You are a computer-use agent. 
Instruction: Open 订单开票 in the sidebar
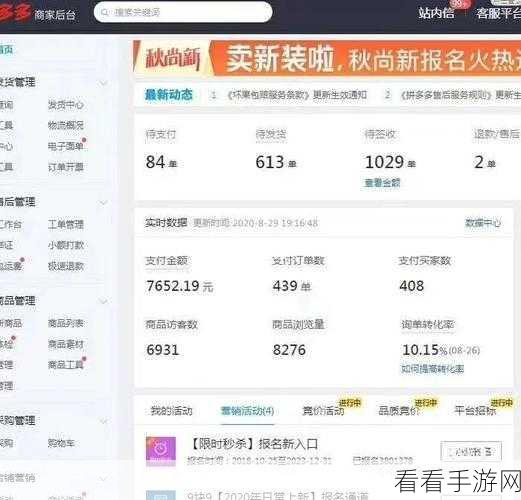click(x=66, y=167)
